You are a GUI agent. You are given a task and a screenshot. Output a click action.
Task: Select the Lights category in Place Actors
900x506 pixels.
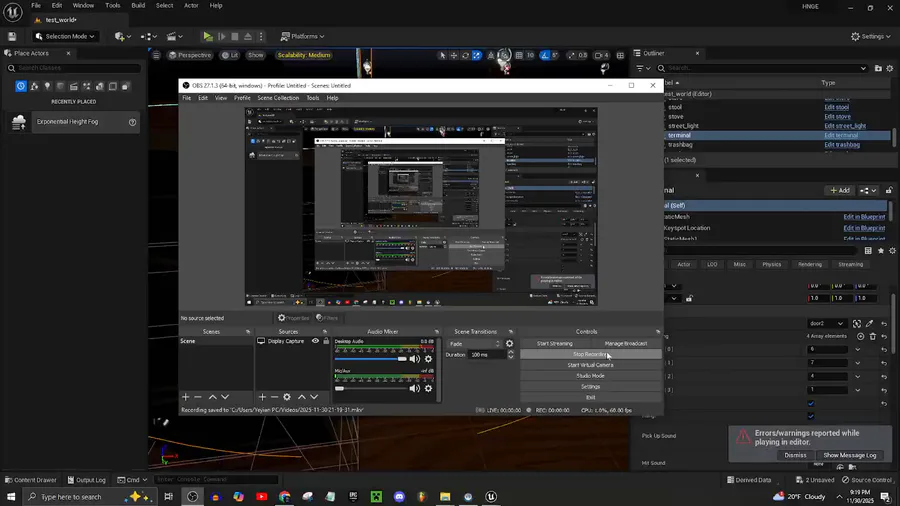click(x=47, y=86)
